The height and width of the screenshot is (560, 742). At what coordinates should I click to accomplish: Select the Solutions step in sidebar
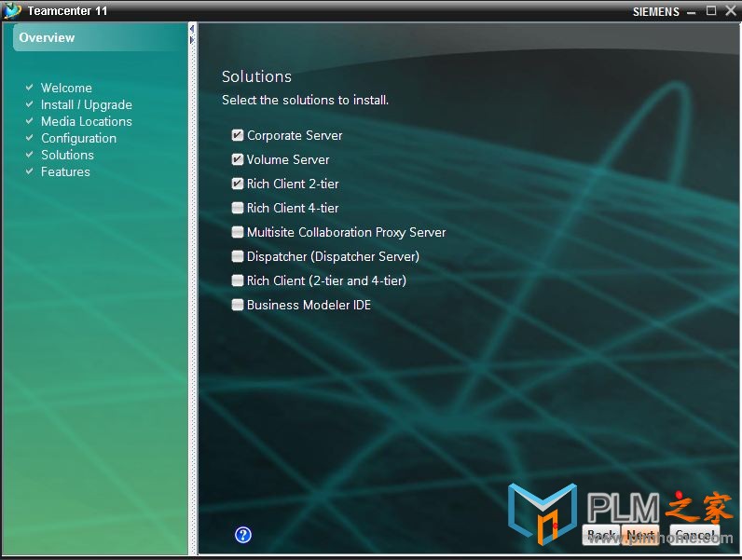pyautogui.click(x=68, y=155)
